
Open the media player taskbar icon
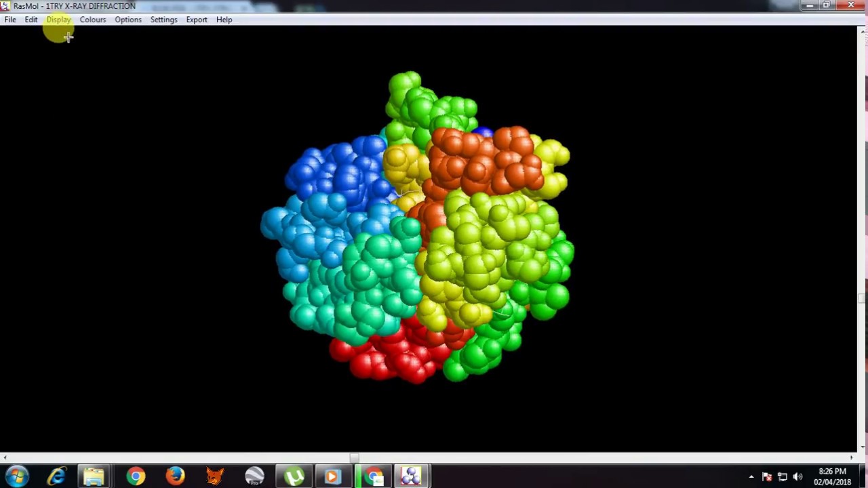332,476
